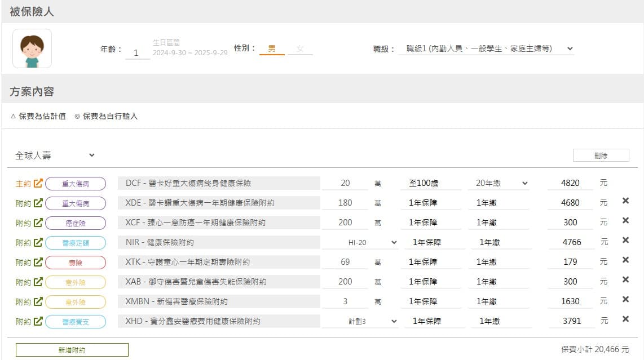The width and height of the screenshot is (644, 360).
Task: Expand the 職級 occupation class dropdown
Action: (x=486, y=48)
